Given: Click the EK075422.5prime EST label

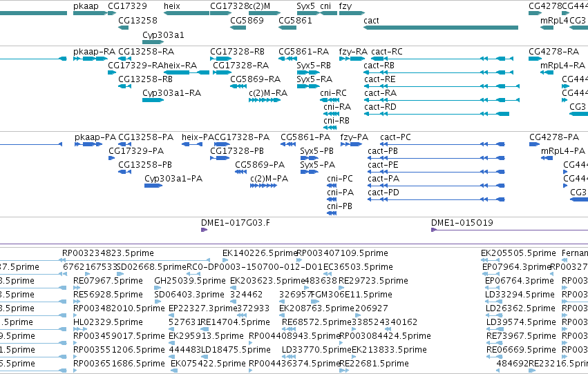Looking at the screenshot, I should click(x=208, y=364).
